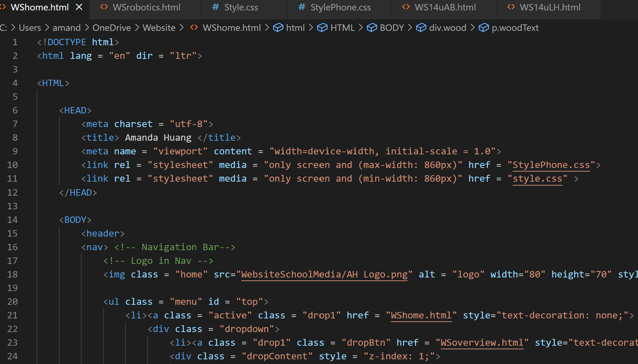Click the HTML file icon on WSrobotics tab
Viewport: 638px width, 364px height.
(104, 7)
